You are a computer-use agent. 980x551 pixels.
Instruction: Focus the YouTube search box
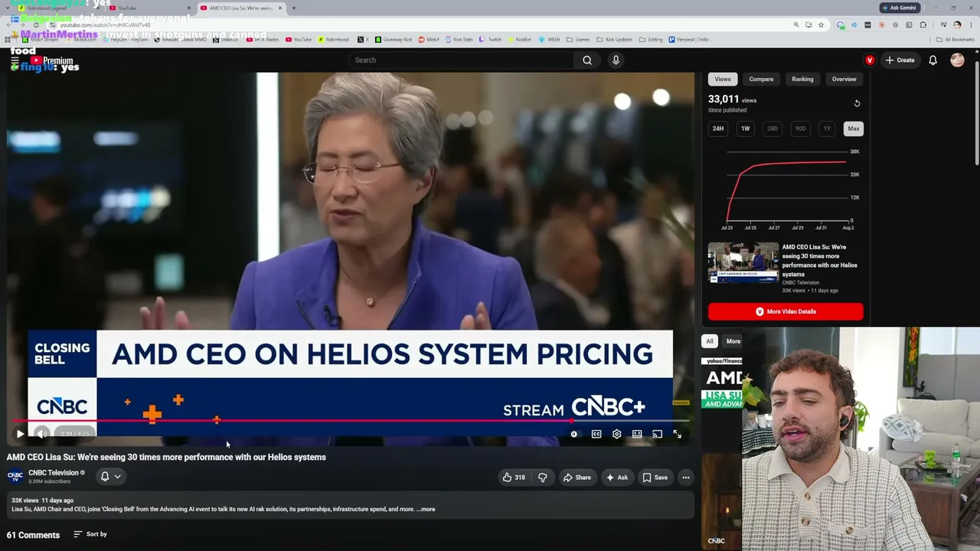pos(462,60)
